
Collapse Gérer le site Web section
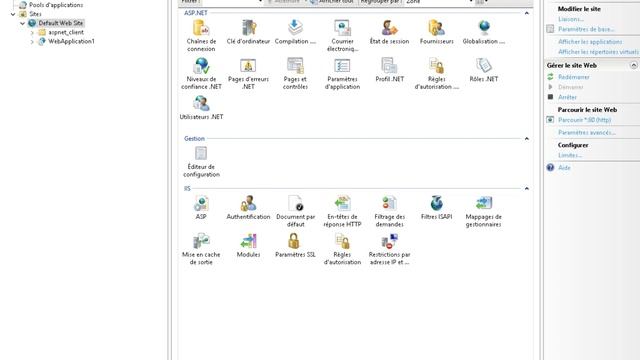point(633,65)
